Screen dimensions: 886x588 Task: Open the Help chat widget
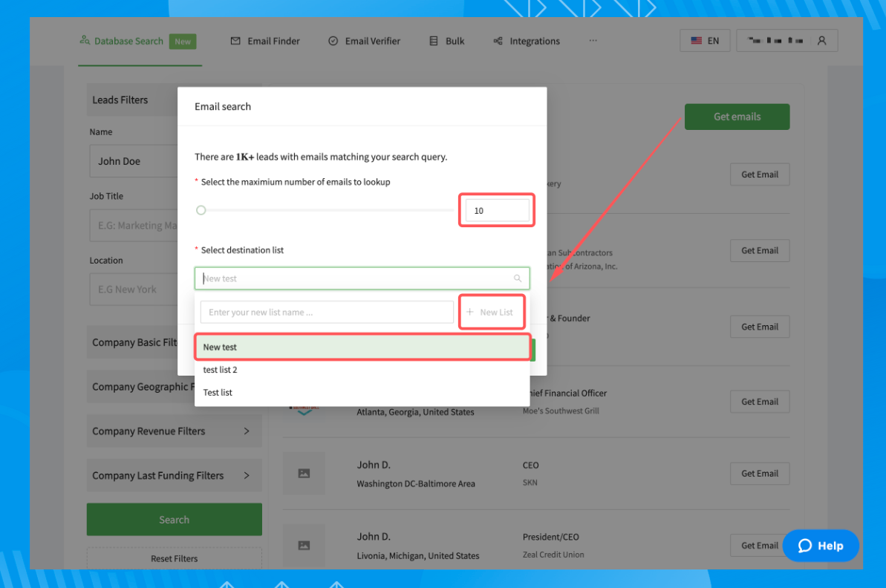point(821,546)
